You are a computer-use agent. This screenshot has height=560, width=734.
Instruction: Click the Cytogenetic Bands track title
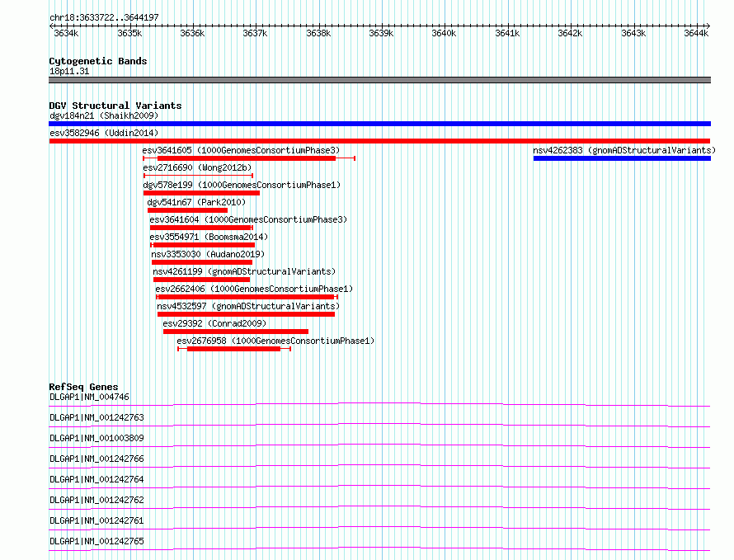tap(98, 61)
